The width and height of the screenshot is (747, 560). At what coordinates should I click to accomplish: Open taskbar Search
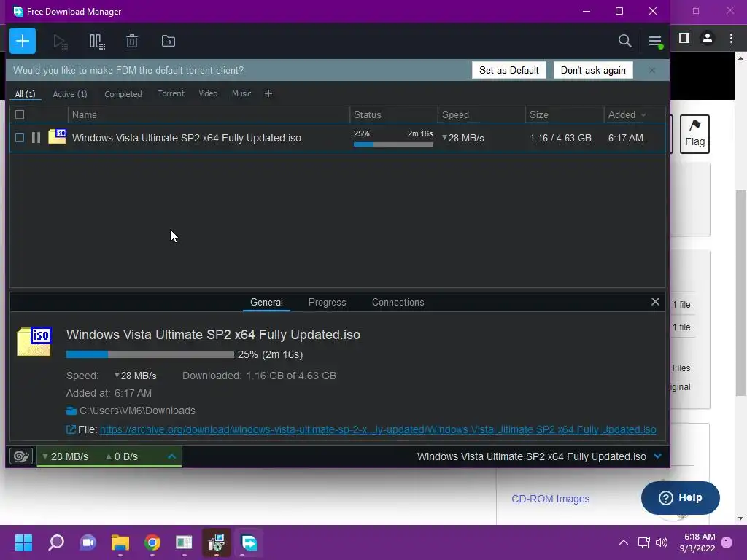coord(56,542)
